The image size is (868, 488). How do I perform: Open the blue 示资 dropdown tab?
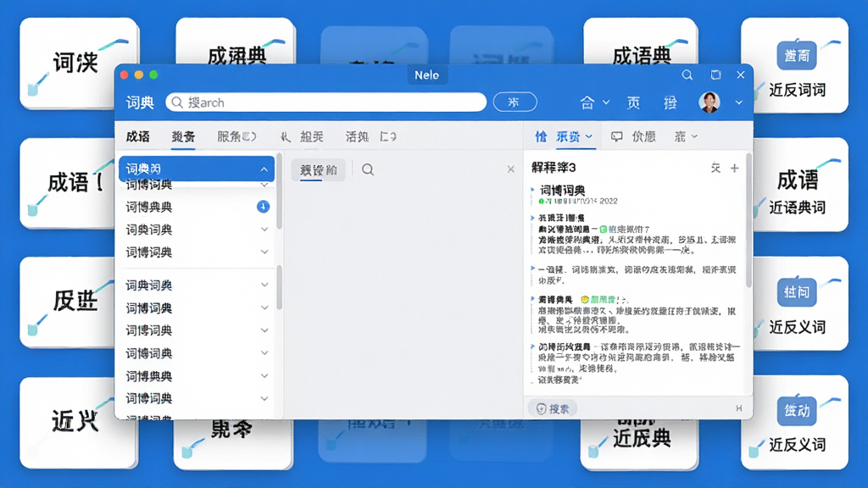[574, 136]
